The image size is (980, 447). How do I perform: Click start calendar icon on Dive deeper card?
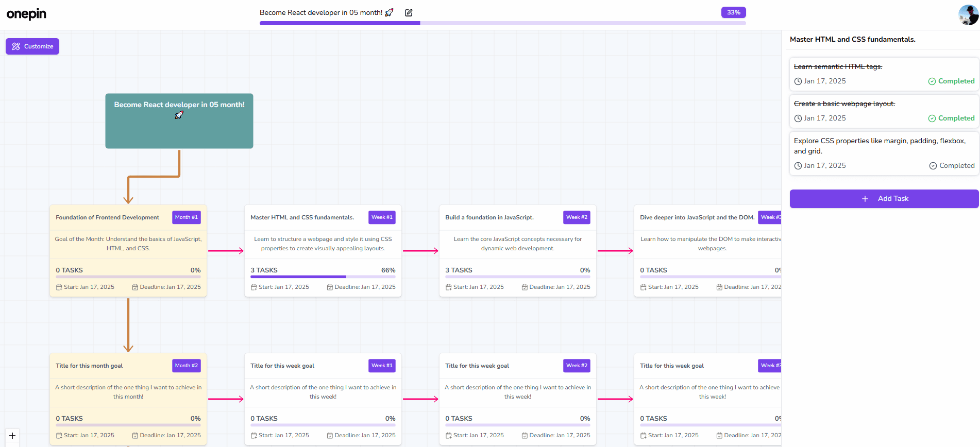click(x=644, y=287)
